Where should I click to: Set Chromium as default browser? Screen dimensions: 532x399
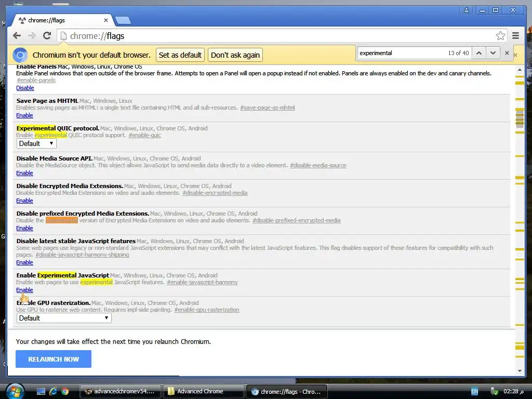pyautogui.click(x=180, y=55)
